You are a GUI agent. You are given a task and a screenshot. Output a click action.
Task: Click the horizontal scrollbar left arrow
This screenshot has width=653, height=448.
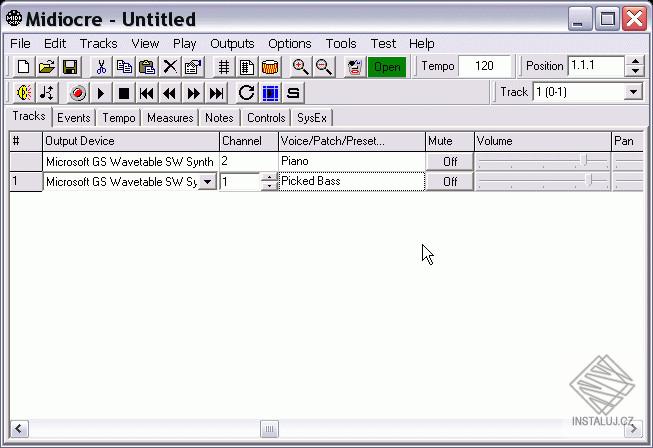click(x=19, y=429)
